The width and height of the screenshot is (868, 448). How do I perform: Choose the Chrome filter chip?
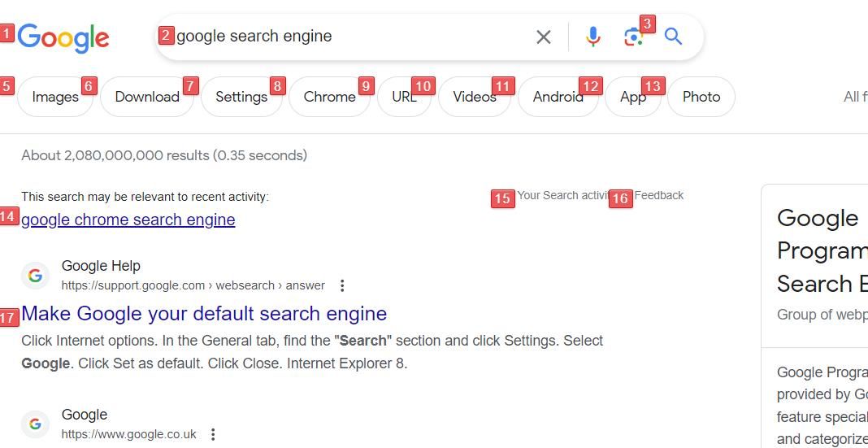tap(329, 97)
